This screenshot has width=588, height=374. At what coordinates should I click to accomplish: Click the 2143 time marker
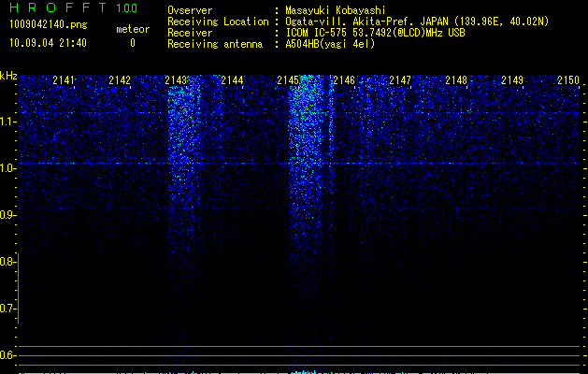click(x=176, y=79)
